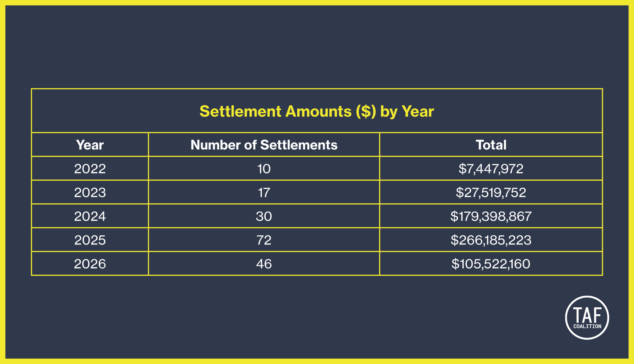Select the 2023 year cell
The image size is (634, 364).
90,192
